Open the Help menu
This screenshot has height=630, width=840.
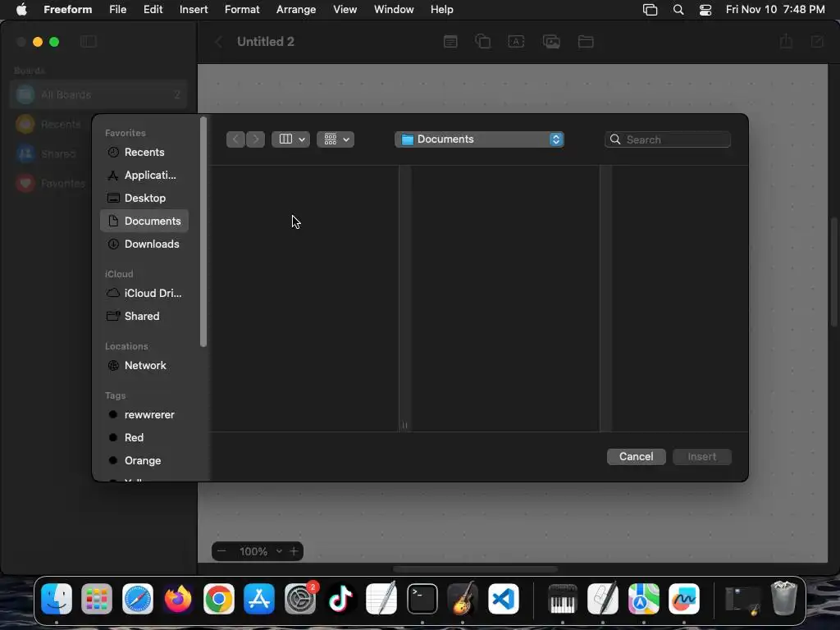(x=441, y=10)
